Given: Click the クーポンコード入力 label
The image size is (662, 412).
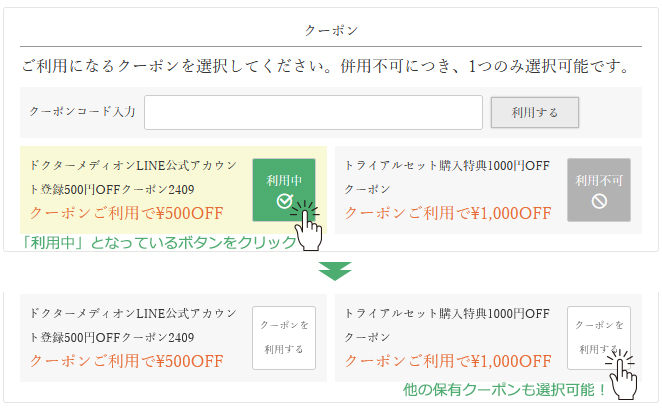Looking at the screenshot, I should (x=82, y=112).
